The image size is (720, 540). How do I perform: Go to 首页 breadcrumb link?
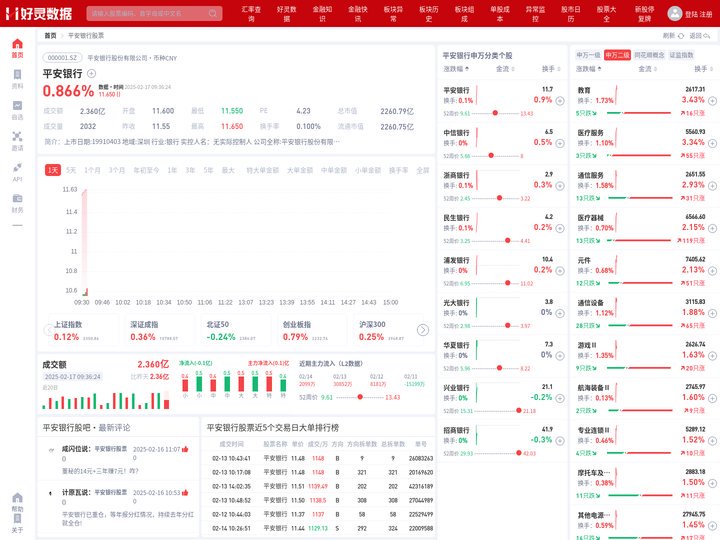pyautogui.click(x=51, y=35)
